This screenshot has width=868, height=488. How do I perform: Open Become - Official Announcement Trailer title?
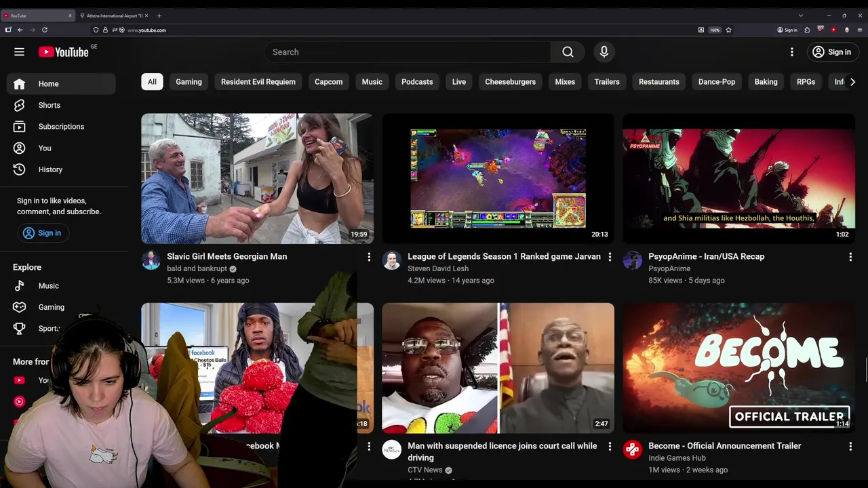click(x=725, y=446)
